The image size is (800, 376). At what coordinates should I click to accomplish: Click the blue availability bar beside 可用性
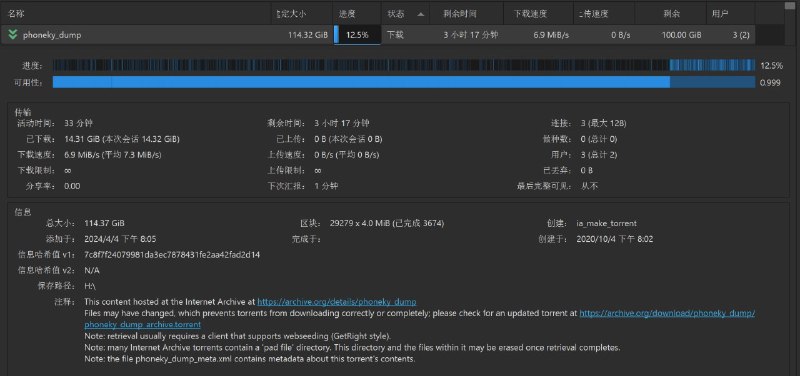pos(404,82)
